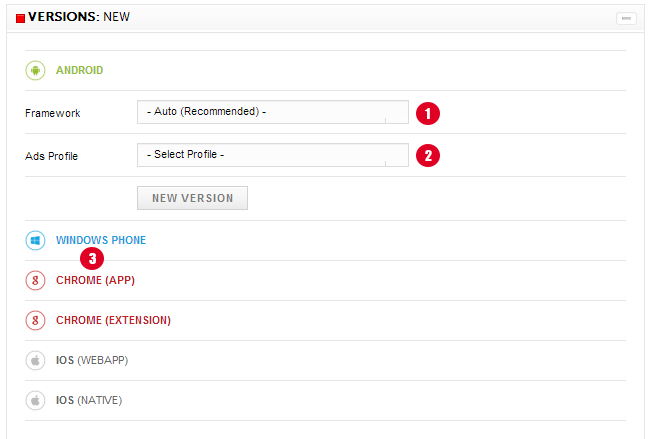Screen dimensions: 650x439
Task: Expand the iOS (Webapp) section
Action: pyautogui.click(x=92, y=361)
